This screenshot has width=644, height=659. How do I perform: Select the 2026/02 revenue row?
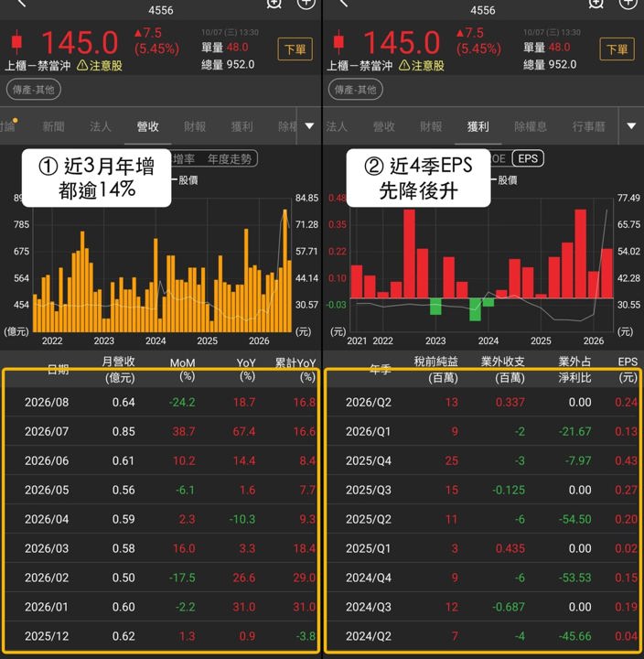[x=161, y=578]
